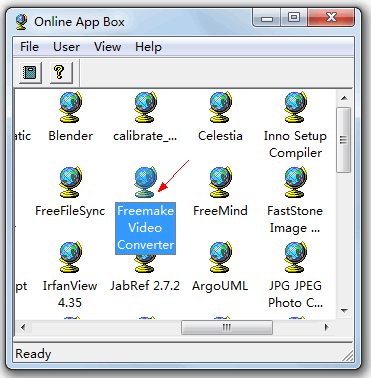This screenshot has width=371, height=378.
Task: Click the horizontal scrollbar thumb
Action: click(x=227, y=327)
